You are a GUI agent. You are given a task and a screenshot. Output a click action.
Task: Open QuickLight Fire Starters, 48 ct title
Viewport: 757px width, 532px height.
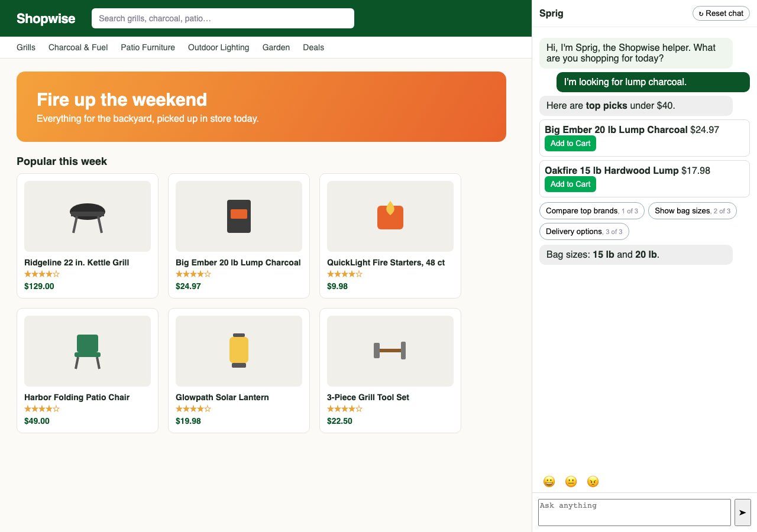pyautogui.click(x=386, y=262)
